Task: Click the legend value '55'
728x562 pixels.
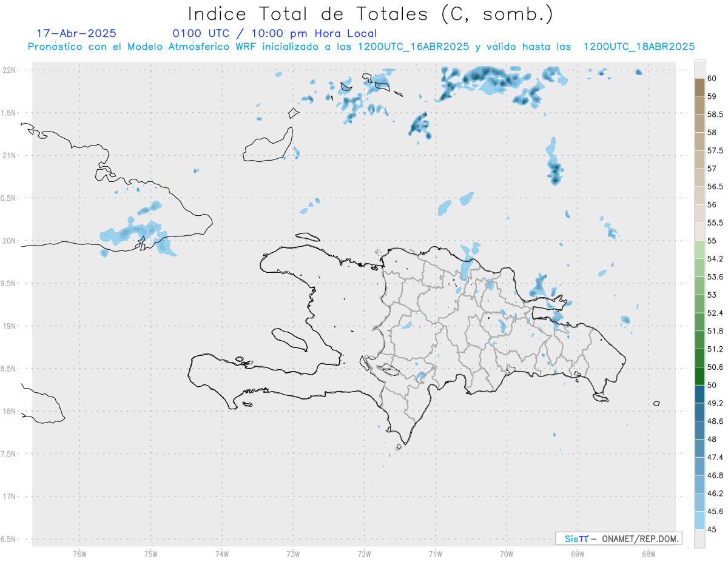Action: click(x=712, y=241)
